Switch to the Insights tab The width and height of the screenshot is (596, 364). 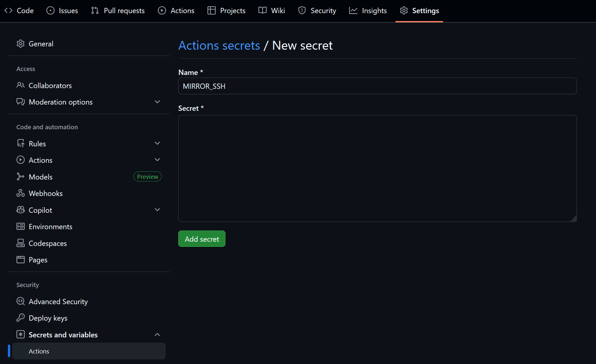(x=368, y=11)
